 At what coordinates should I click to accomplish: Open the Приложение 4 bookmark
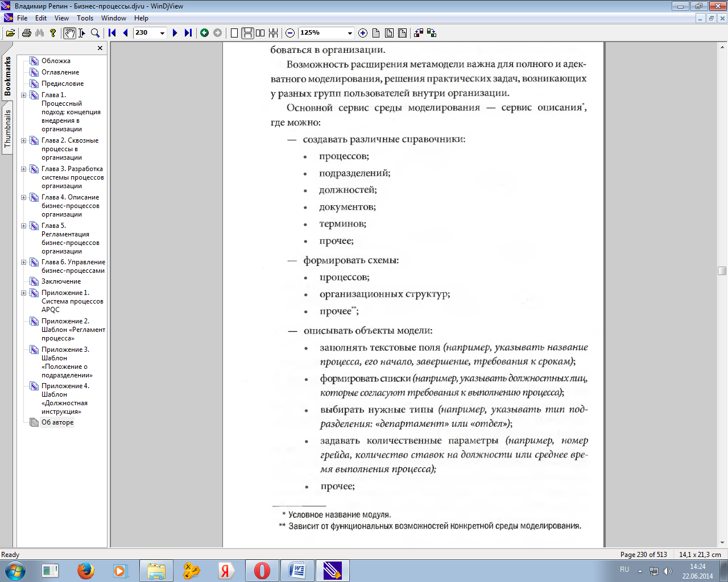pyautogui.click(x=65, y=398)
